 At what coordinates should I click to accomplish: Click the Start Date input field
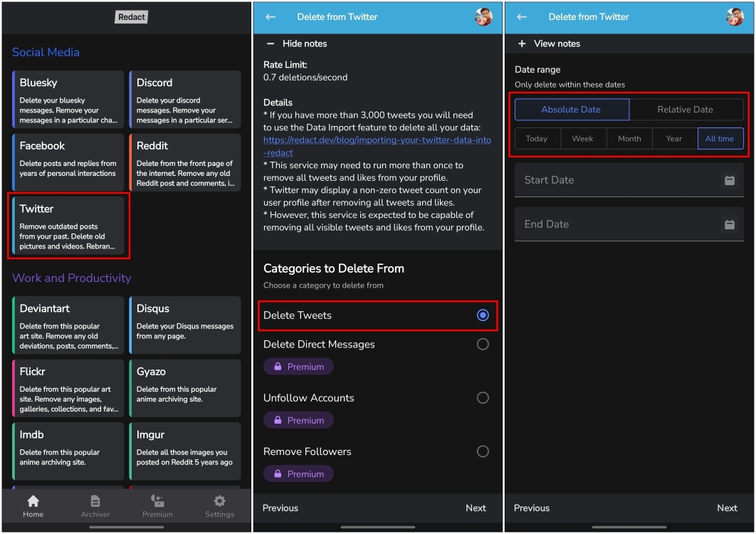click(x=605, y=179)
